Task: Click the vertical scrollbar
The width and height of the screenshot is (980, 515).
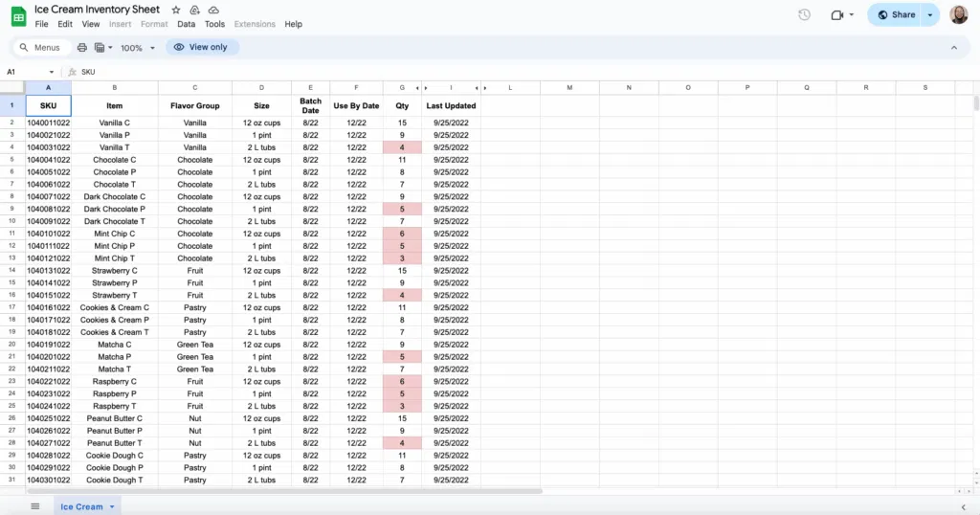Action: 975,103
